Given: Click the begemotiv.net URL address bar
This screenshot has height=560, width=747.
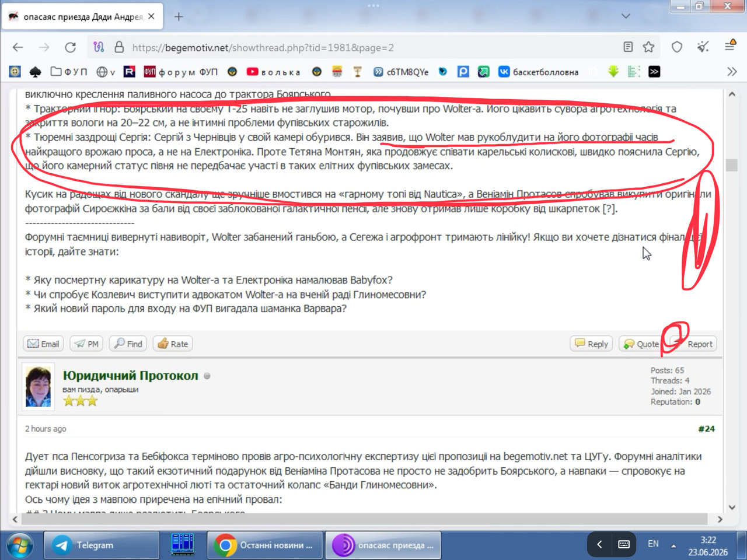Looking at the screenshot, I should pyautogui.click(x=373, y=48).
